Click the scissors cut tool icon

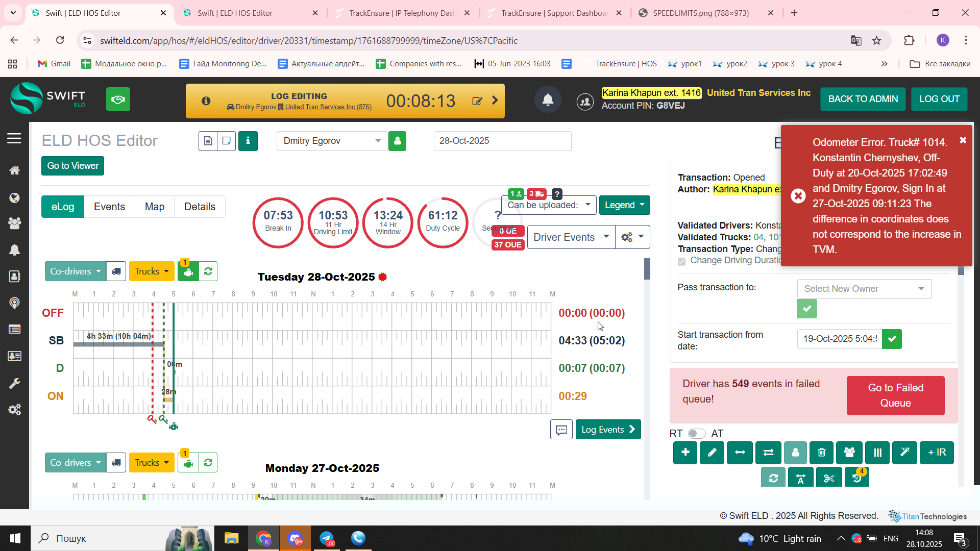point(828,478)
